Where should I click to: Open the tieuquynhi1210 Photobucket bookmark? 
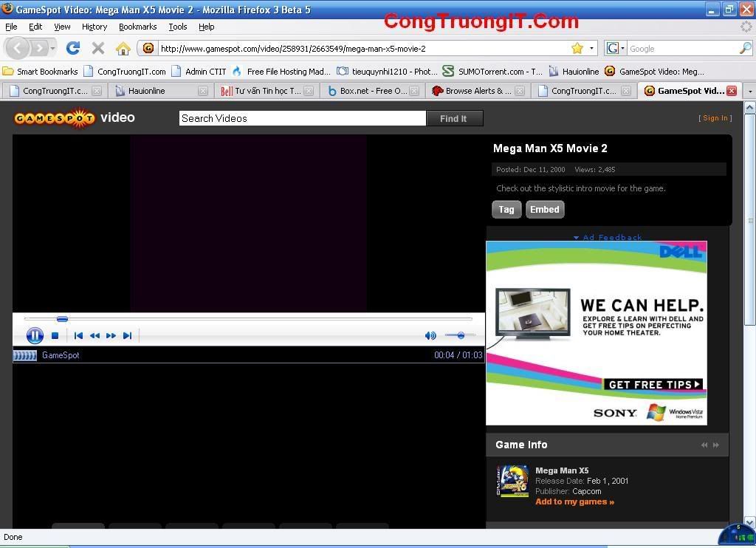tap(387, 72)
